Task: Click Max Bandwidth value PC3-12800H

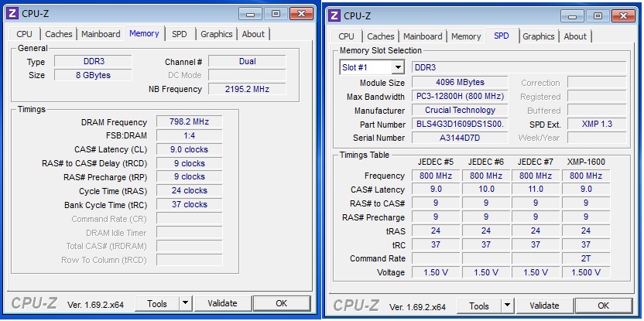Action: [460, 97]
